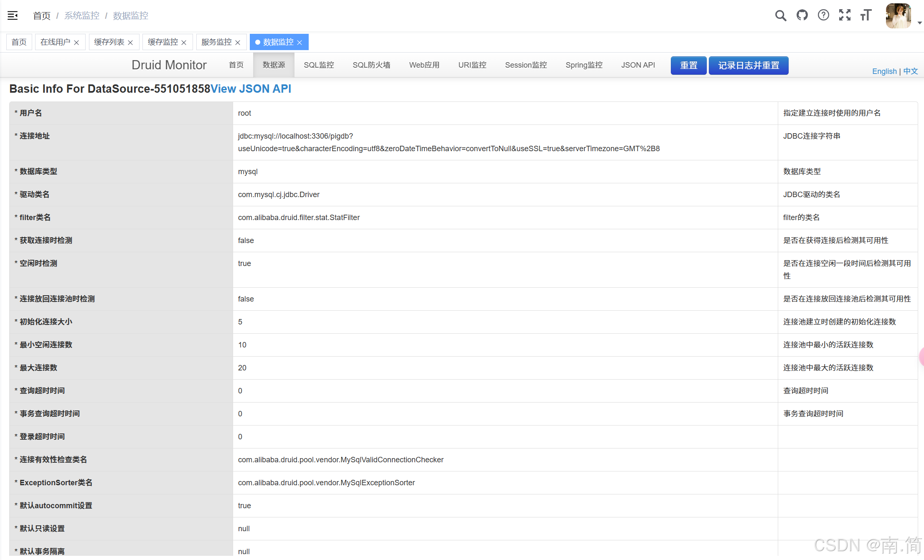This screenshot has height=560, width=924.
Task: Open the search magnifier icon
Action: coord(780,15)
